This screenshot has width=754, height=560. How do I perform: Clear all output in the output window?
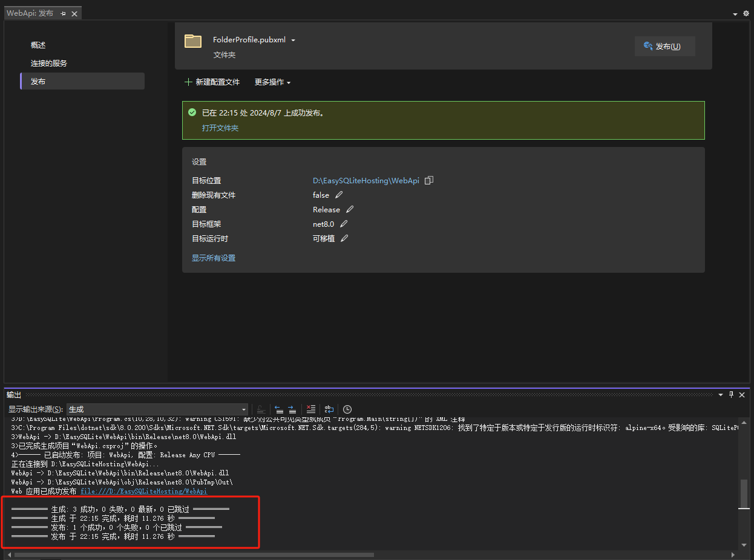pos(310,409)
